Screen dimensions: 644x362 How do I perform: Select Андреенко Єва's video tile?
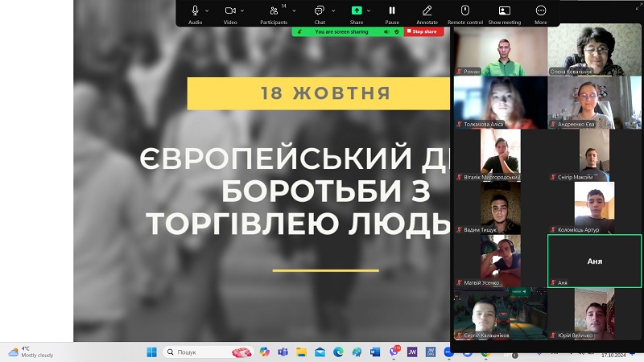pos(594,103)
